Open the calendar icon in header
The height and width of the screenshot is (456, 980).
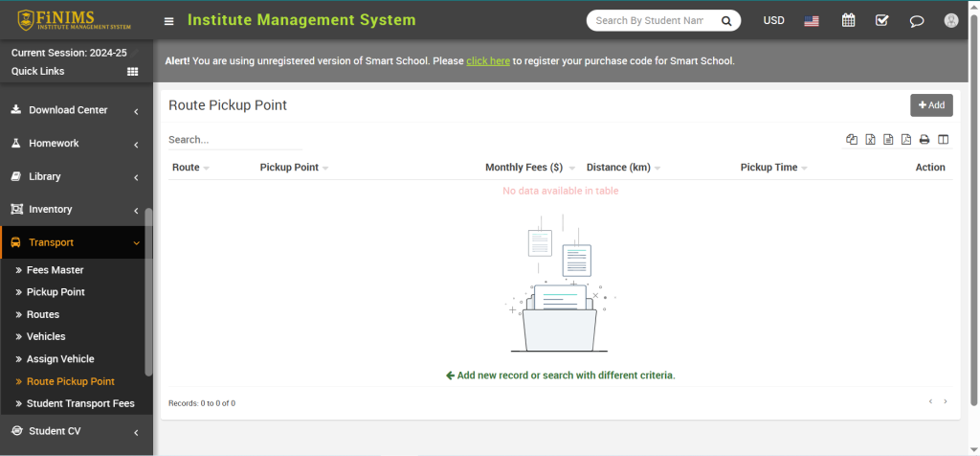point(848,20)
